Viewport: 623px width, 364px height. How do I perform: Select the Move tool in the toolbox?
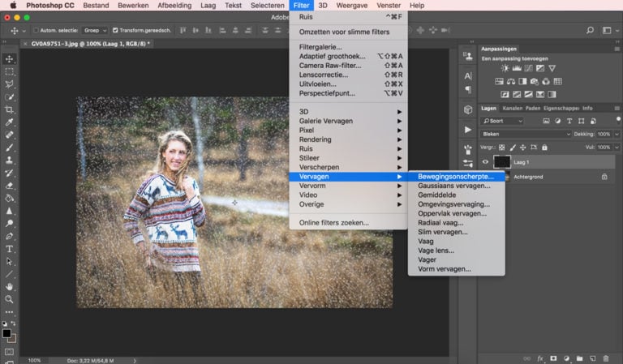click(9, 59)
